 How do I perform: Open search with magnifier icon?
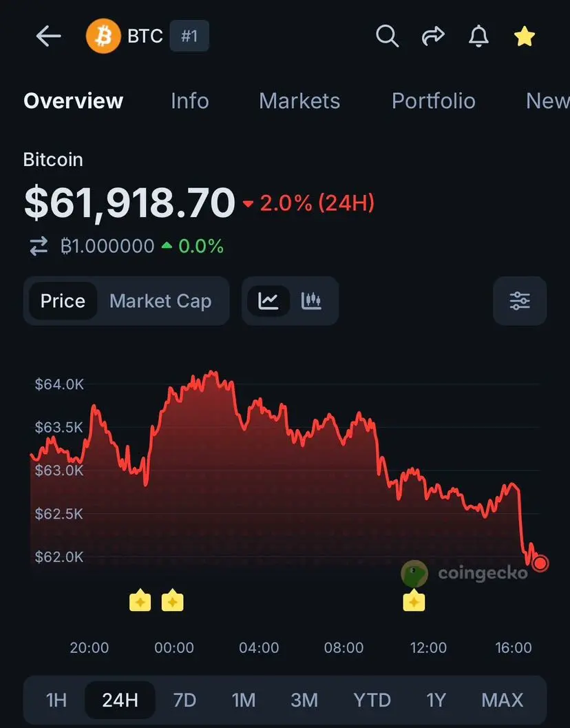(387, 37)
